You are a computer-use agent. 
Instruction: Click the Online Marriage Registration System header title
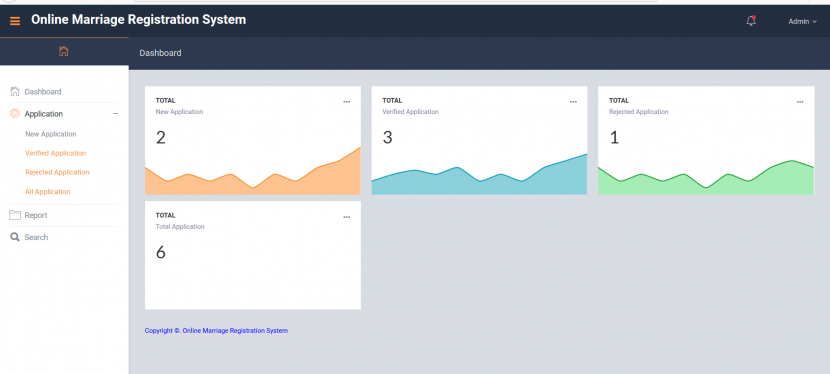(139, 20)
